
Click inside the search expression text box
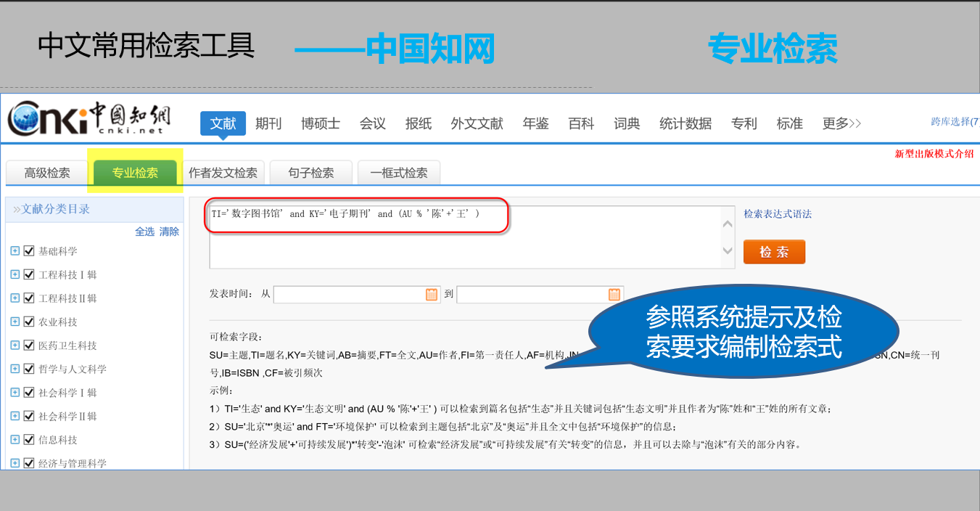click(x=472, y=237)
